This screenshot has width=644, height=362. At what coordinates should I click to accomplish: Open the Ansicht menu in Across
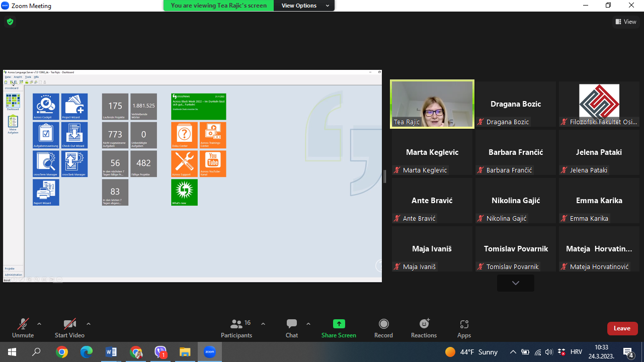pos(18,77)
